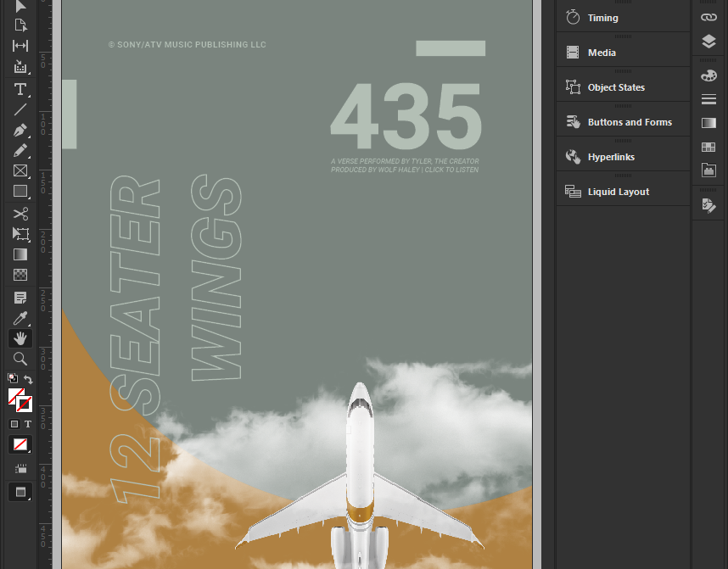Swap fill and stroke colors
728x569 pixels.
tap(28, 379)
